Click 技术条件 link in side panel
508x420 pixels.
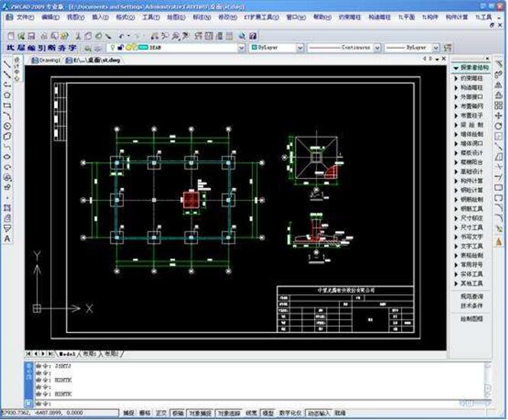472,305
